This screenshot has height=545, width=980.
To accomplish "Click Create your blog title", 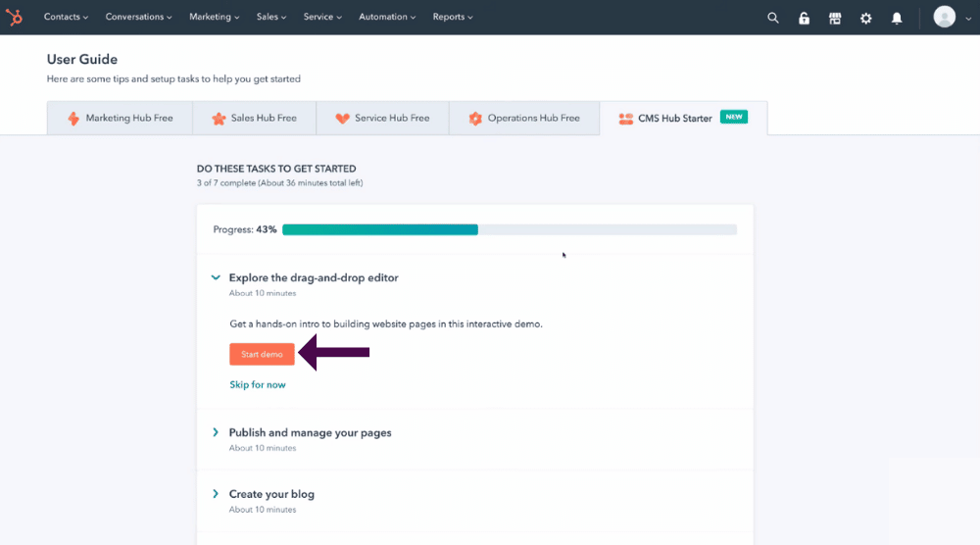I will point(271,494).
